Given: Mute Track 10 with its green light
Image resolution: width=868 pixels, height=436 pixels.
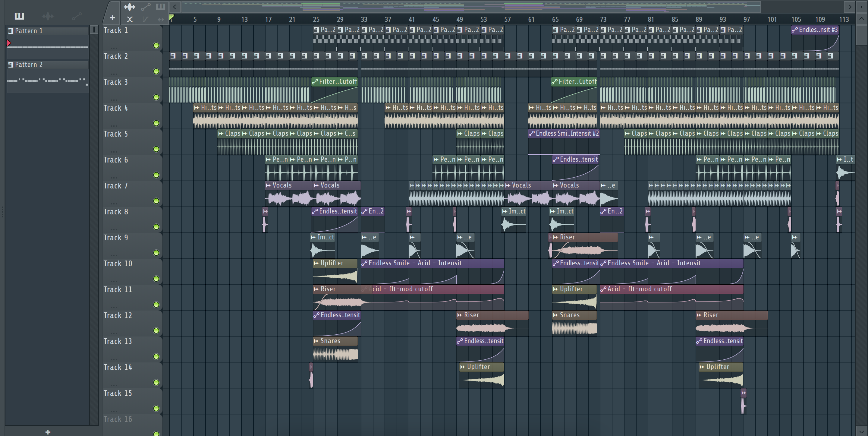Looking at the screenshot, I should click(156, 279).
